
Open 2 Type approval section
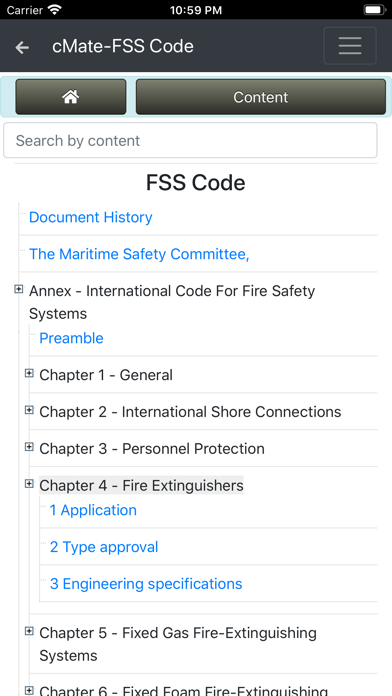[x=104, y=547]
